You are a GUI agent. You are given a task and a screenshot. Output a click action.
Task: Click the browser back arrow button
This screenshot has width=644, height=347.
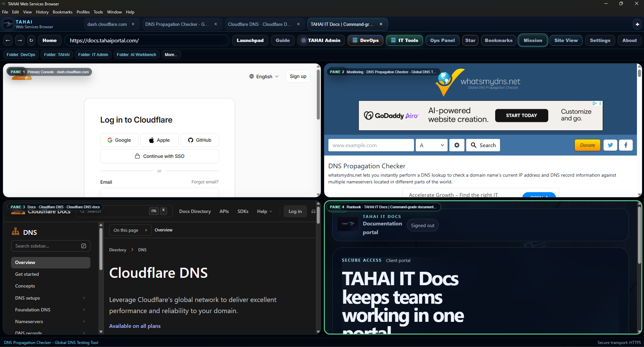tap(8, 40)
